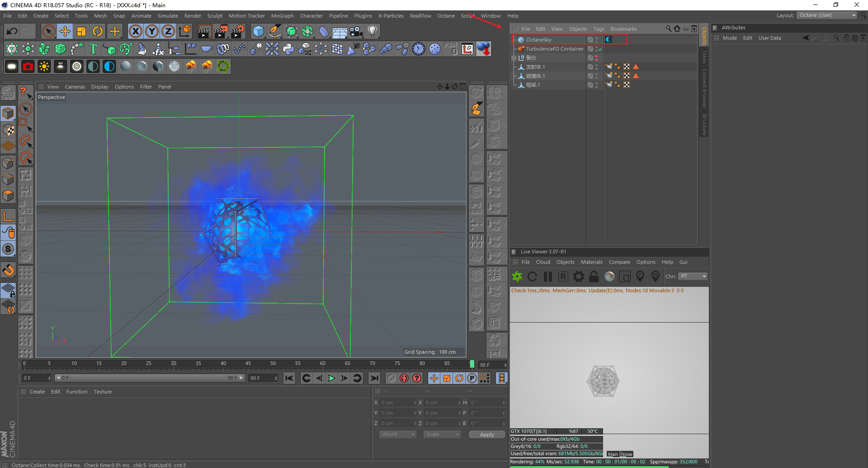Viewport: 868px width, 468px height.
Task: Toggle the X axis lock
Action: [x=136, y=31]
